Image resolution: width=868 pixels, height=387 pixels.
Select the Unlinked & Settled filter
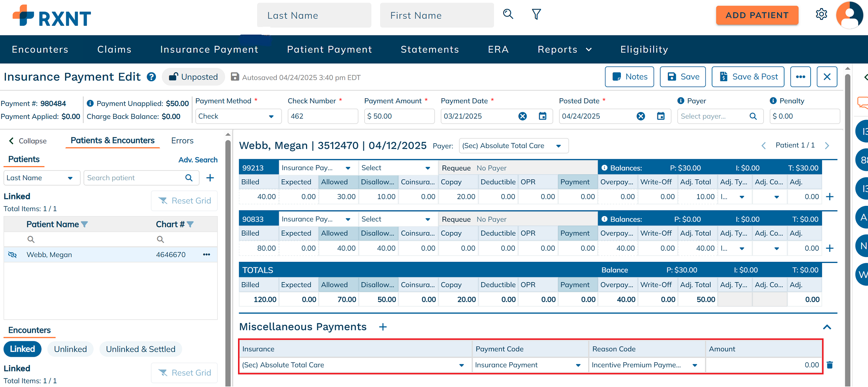pos(140,349)
